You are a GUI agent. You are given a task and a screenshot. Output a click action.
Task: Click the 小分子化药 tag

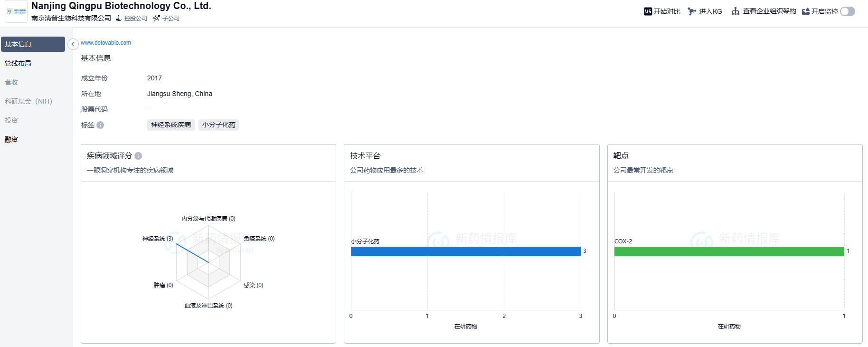[218, 125]
